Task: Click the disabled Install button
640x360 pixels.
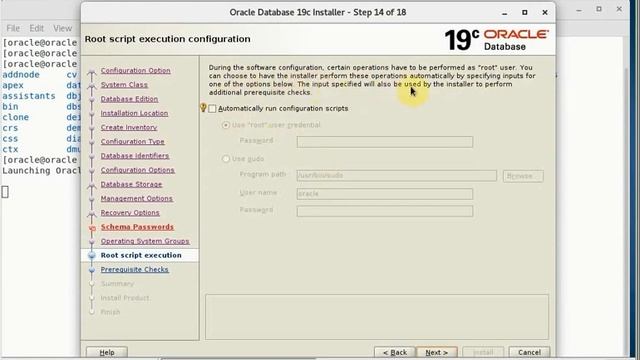Action: tap(483, 352)
